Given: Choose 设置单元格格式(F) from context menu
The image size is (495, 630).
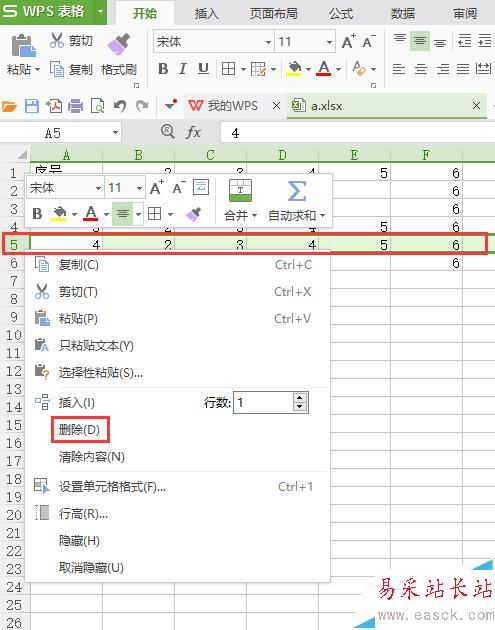Looking at the screenshot, I should point(179,487).
